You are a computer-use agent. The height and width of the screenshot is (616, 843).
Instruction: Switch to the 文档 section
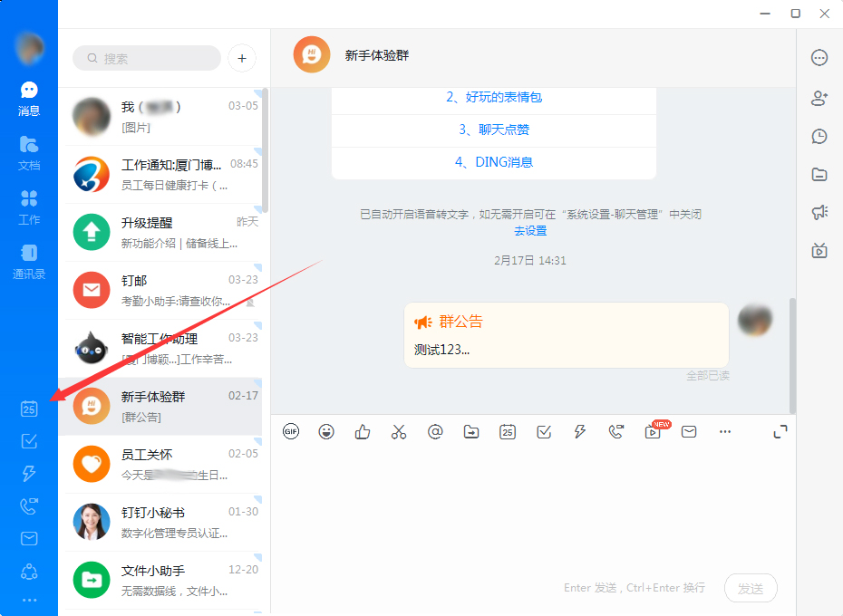[x=28, y=150]
